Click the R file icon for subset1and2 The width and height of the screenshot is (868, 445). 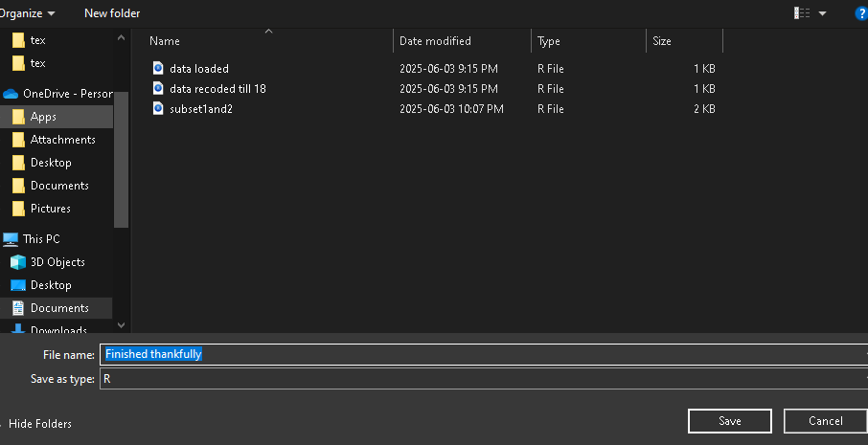coord(158,108)
